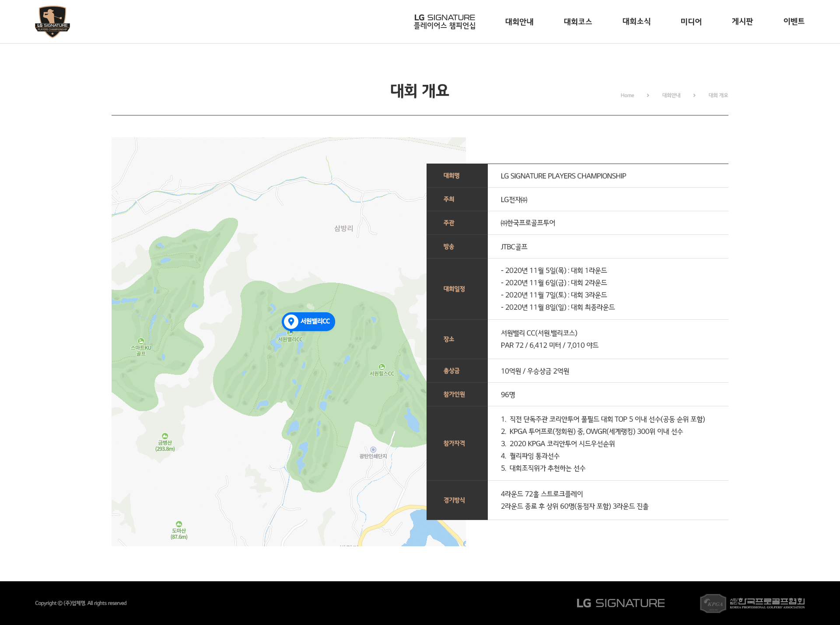Click the 삼방리 label on the map
Screen dimensions: 840x625
pos(343,228)
